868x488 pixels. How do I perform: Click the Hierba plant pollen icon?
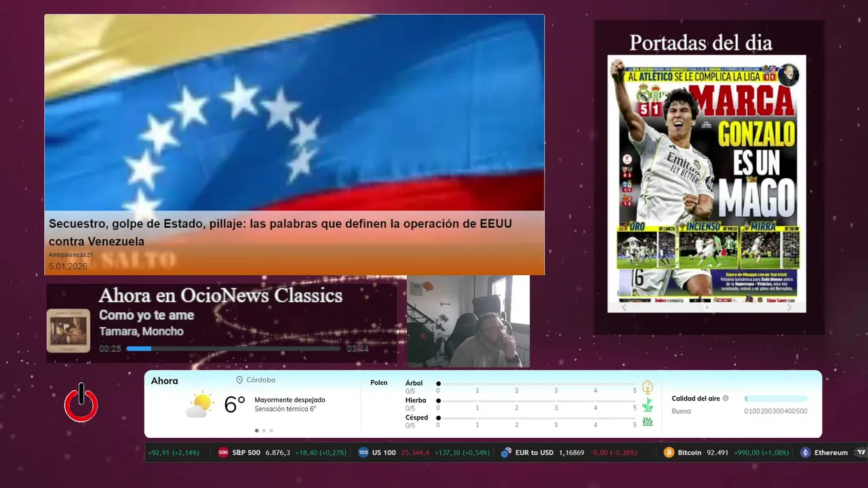pyautogui.click(x=648, y=405)
